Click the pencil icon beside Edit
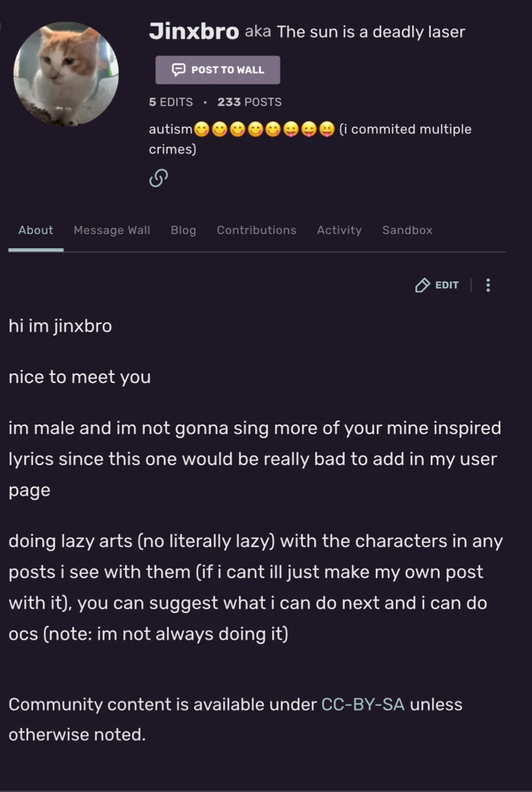532x792 pixels. click(422, 285)
